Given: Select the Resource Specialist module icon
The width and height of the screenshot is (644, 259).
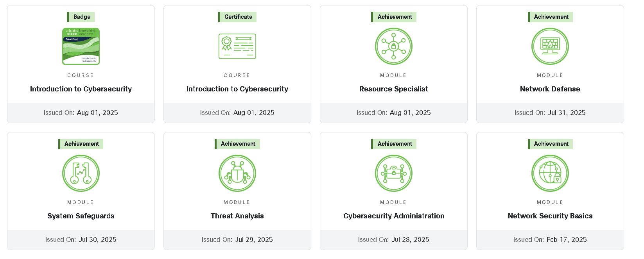Looking at the screenshot, I should point(393,46).
